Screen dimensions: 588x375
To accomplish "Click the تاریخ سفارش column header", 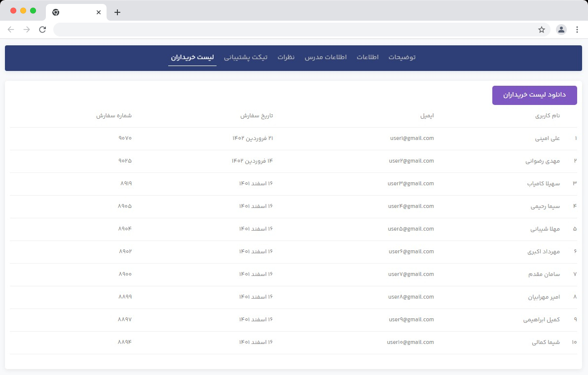I will tap(257, 116).
